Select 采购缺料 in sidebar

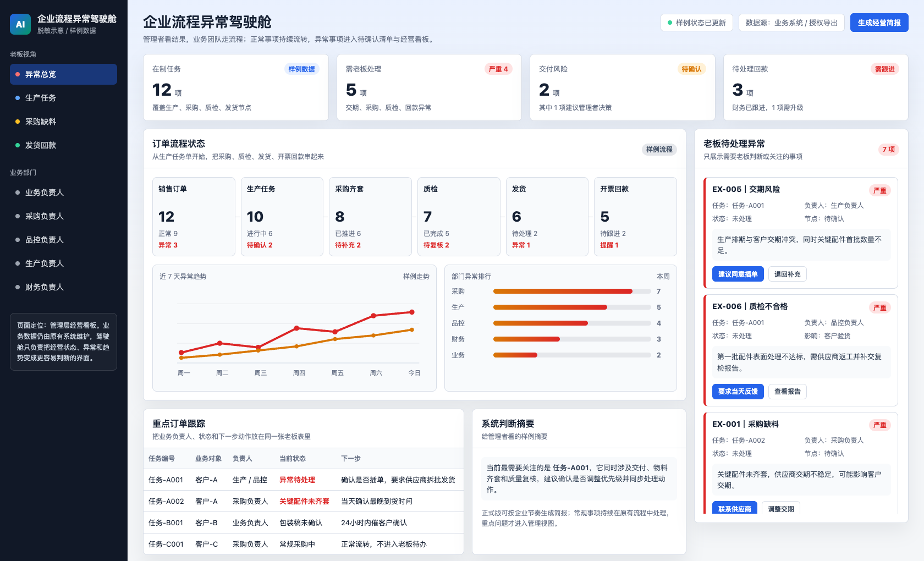pyautogui.click(x=63, y=122)
